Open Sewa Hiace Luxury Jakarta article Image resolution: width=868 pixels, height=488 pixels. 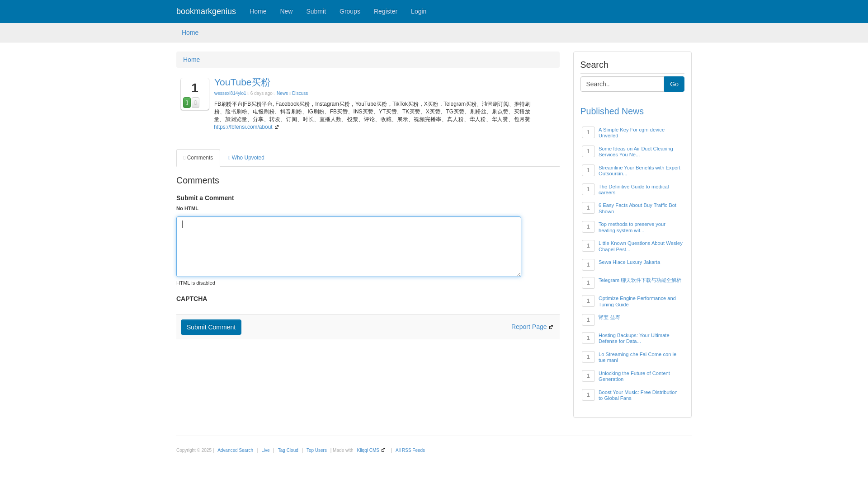point(629,262)
